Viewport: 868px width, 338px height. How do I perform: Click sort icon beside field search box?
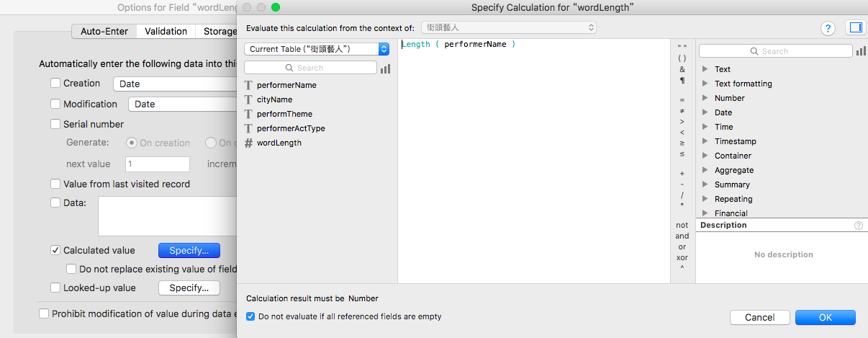[x=385, y=68]
